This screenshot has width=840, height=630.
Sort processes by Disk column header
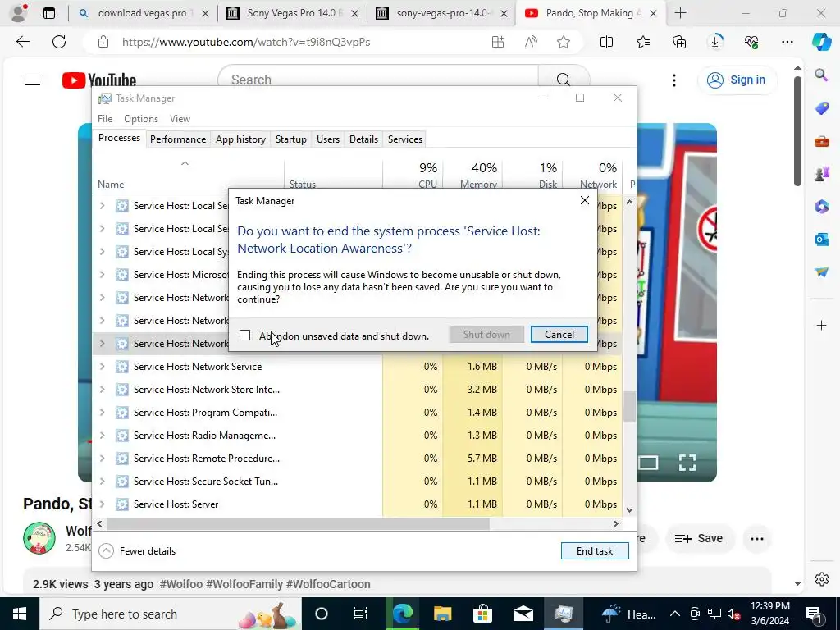(x=532, y=176)
